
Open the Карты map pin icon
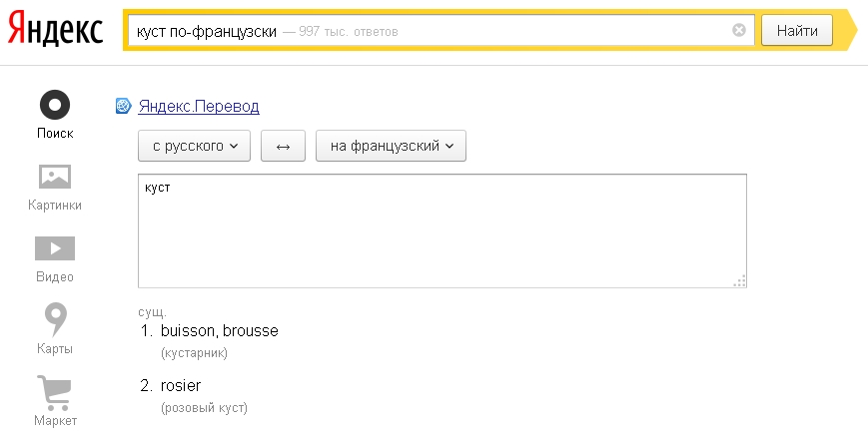55,320
